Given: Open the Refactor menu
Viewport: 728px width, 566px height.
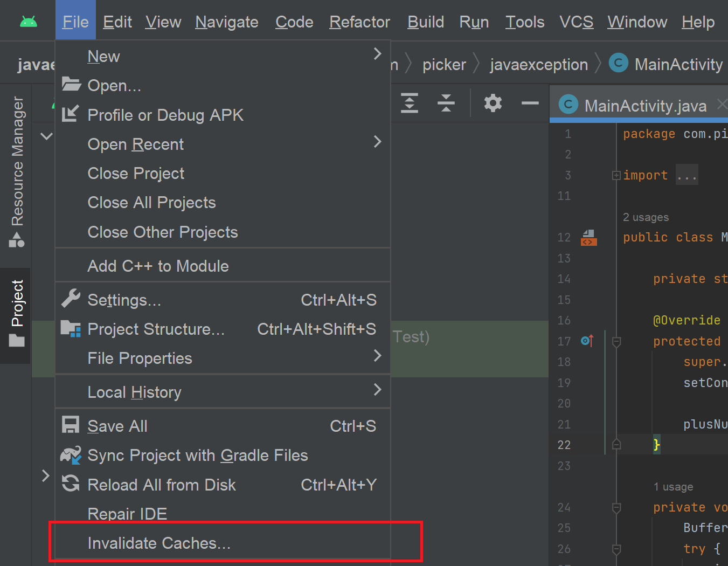Looking at the screenshot, I should [x=359, y=22].
